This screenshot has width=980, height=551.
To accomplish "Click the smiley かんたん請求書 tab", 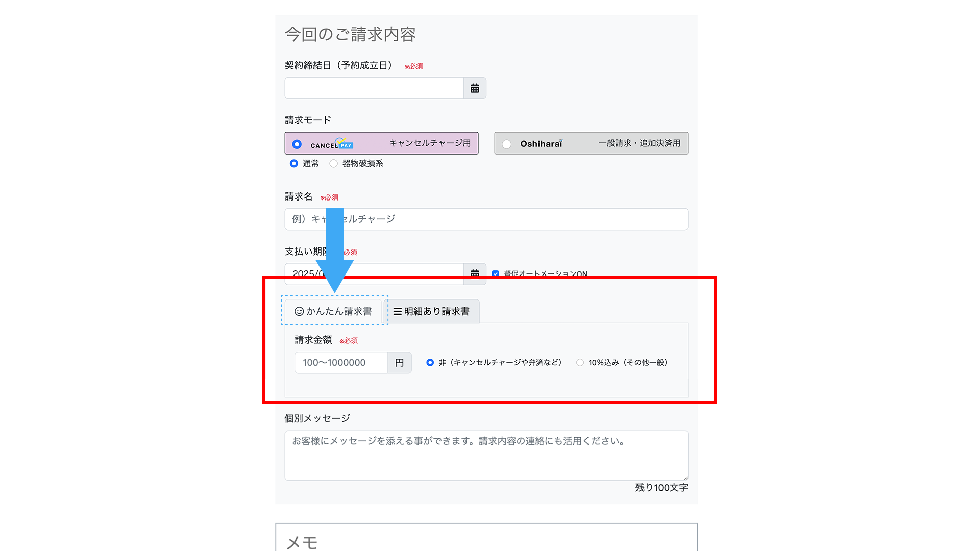I will (x=333, y=311).
